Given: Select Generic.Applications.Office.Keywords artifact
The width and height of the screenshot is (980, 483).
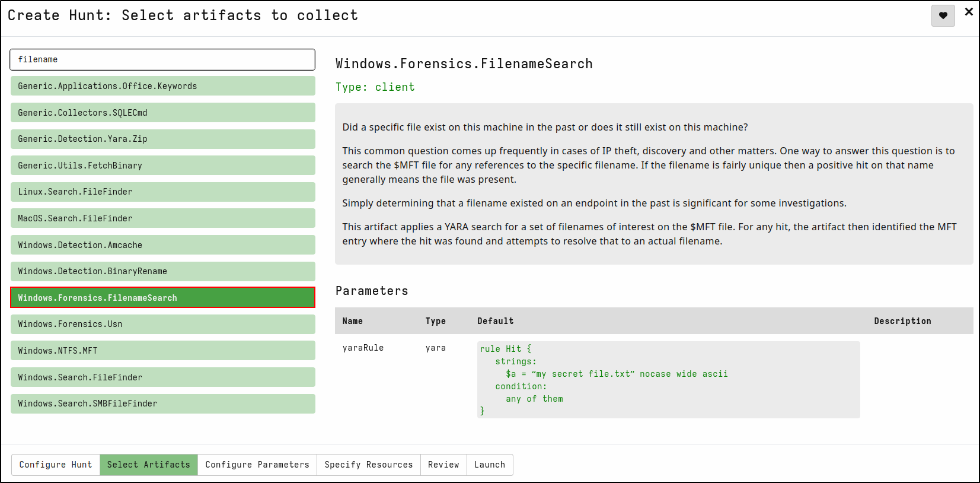Looking at the screenshot, I should 162,86.
